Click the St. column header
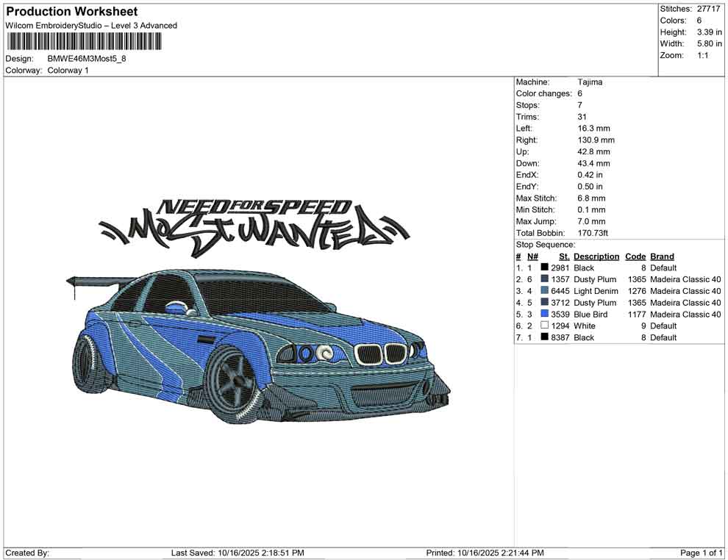728x560 pixels. [x=564, y=256]
